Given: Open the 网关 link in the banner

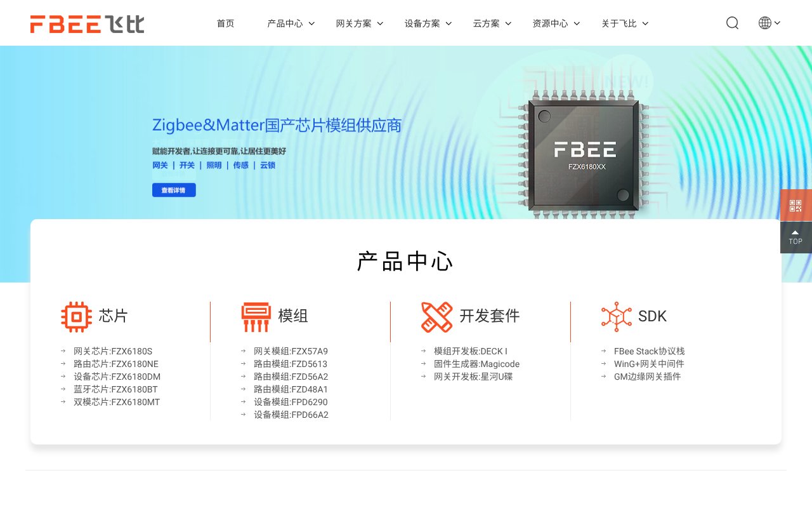Looking at the screenshot, I should coord(160,165).
